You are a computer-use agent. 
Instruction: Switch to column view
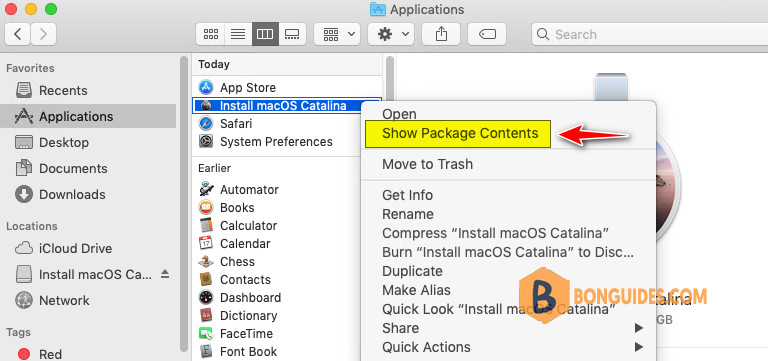[265, 34]
